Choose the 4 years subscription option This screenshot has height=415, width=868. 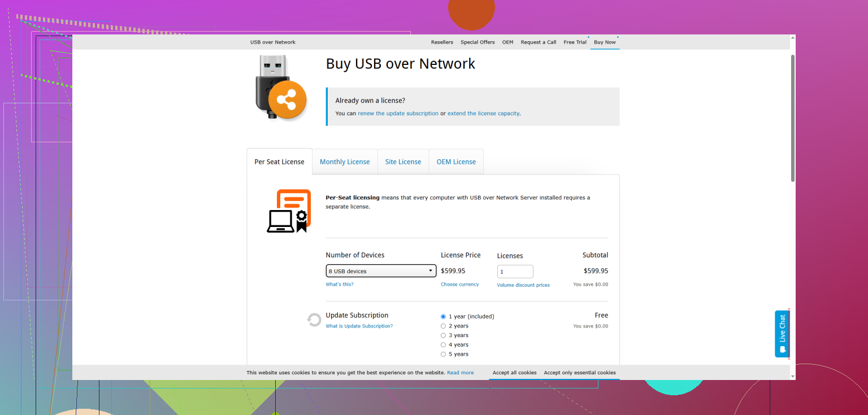pyautogui.click(x=443, y=345)
